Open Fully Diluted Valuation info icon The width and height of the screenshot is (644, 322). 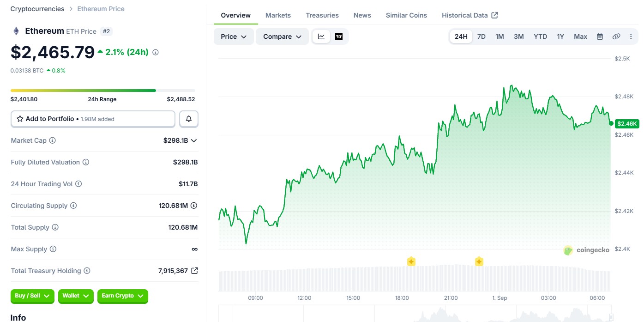(x=86, y=162)
